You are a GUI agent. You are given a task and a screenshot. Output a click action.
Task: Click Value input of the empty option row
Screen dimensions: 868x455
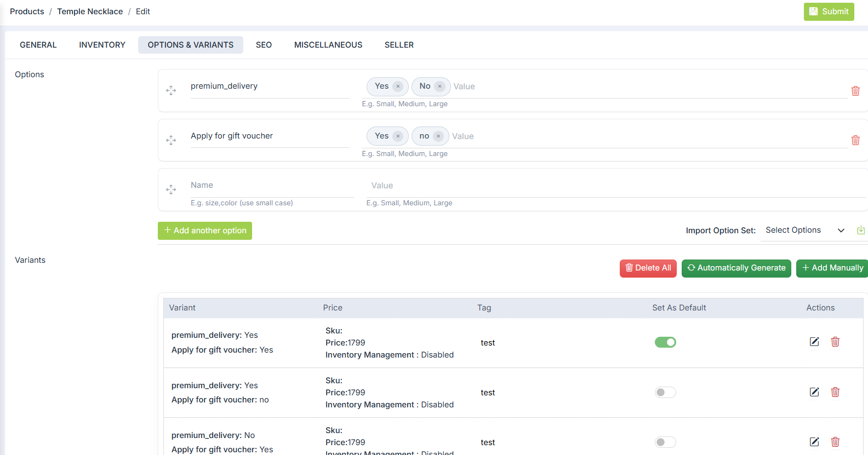[617, 186]
